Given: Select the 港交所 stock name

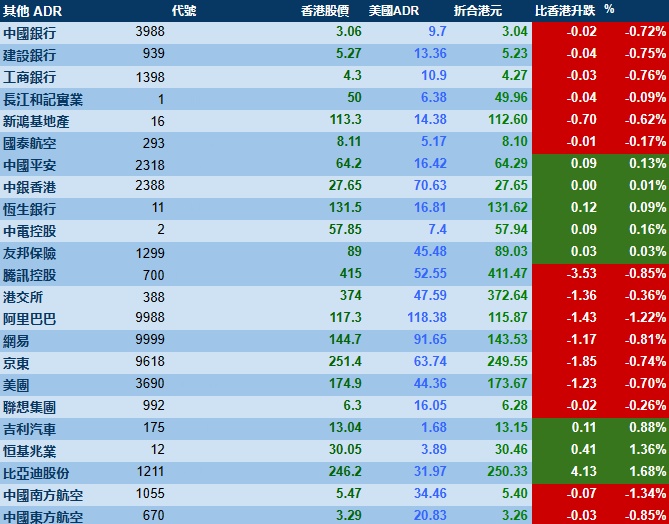Looking at the screenshot, I should point(23,297).
